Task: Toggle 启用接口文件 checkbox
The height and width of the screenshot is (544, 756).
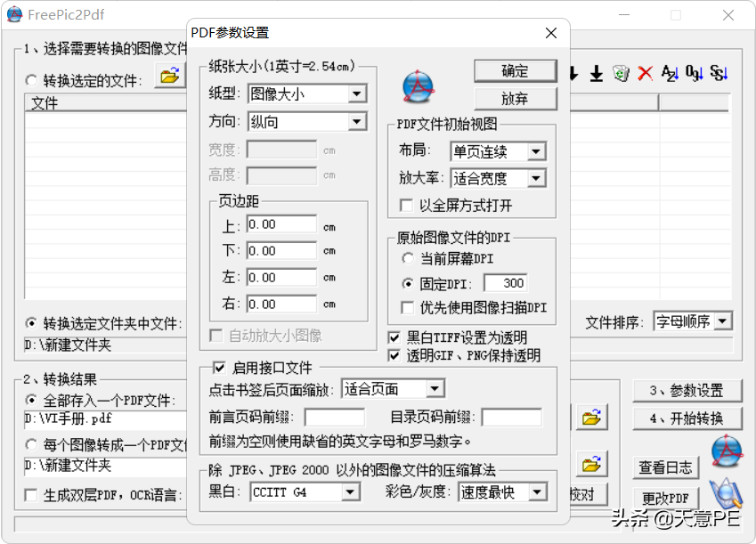Action: (x=219, y=369)
